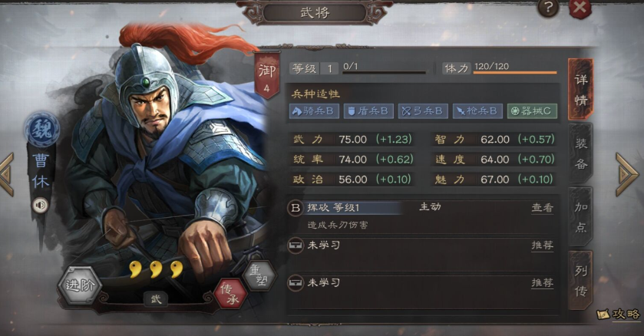Click the 体力 stamina progress bar
Viewport: 644px width, 336px height.
515,73
